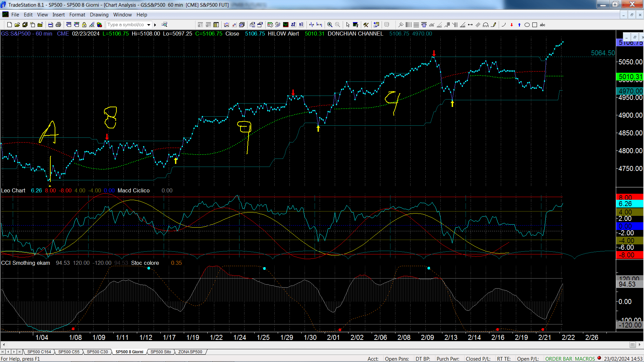Viewport: 644px width, 362px height.
Task: Switch to the SP500 C164 tab
Action: click(x=39, y=352)
